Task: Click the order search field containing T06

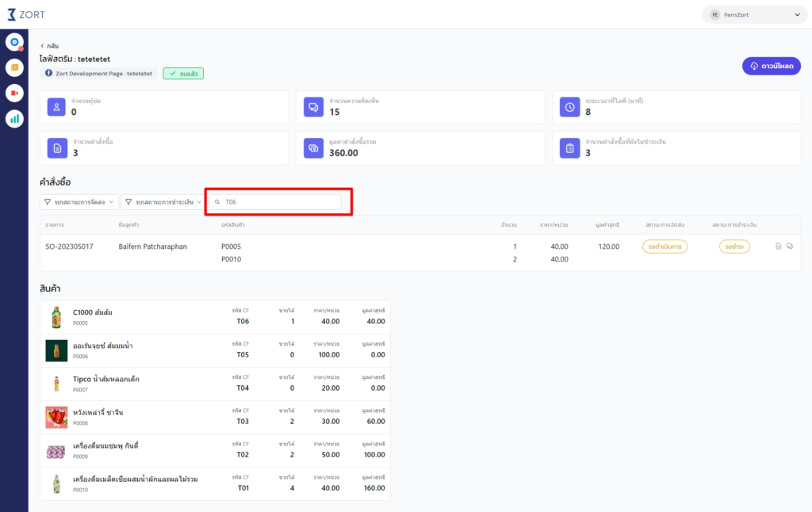Action: point(277,202)
